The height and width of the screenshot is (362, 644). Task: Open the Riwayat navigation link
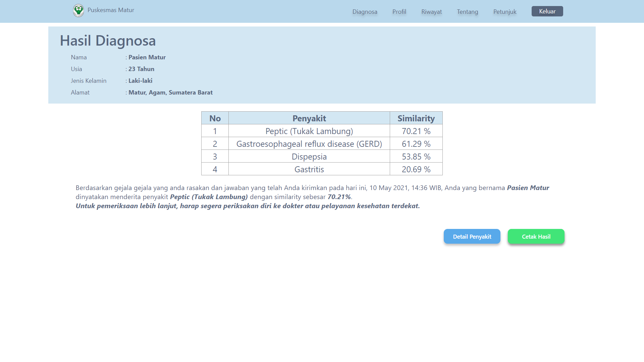coord(431,12)
